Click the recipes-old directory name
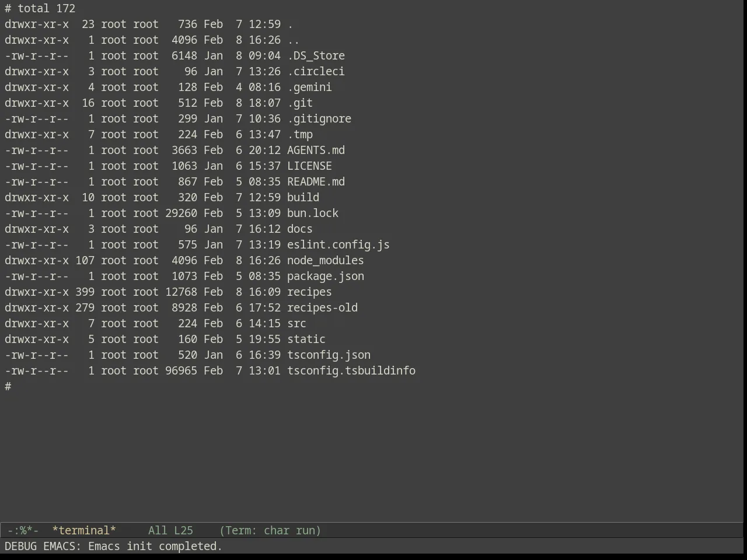Image resolution: width=747 pixels, height=560 pixels. [322, 307]
